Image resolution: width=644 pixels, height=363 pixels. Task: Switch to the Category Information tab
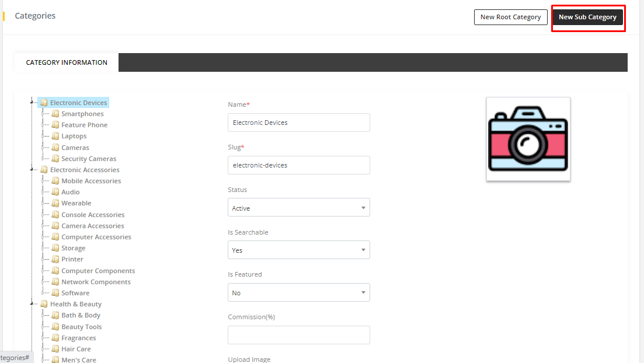[x=67, y=62]
